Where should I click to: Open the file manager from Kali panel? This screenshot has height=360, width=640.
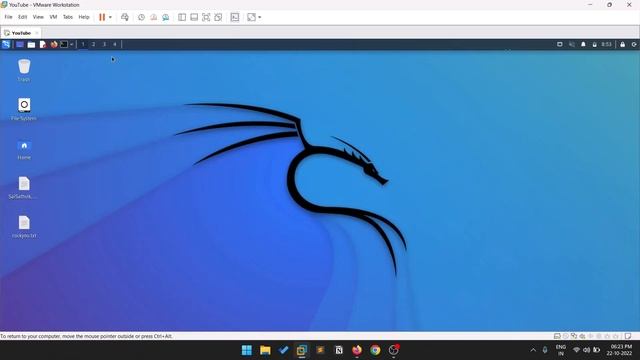(x=31, y=44)
